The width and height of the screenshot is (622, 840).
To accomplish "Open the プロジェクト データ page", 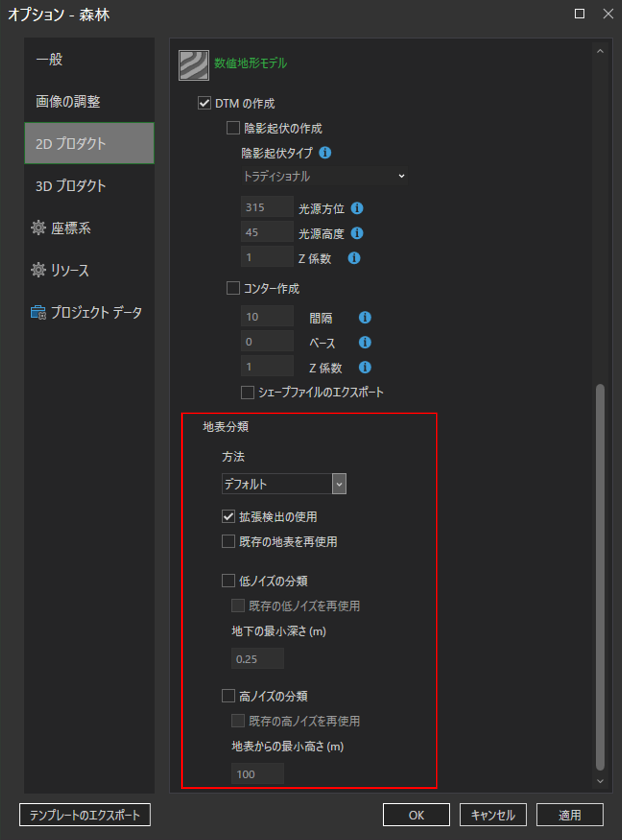I will [x=89, y=312].
